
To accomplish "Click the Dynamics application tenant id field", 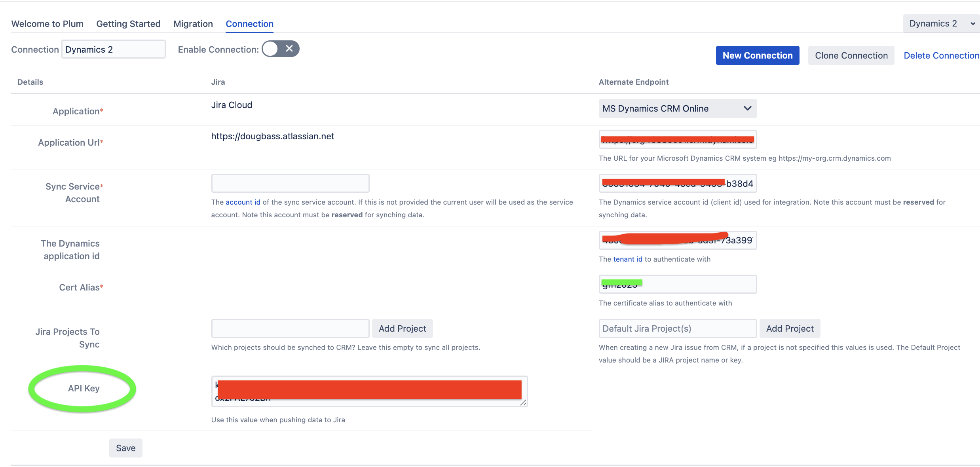I will click(678, 240).
